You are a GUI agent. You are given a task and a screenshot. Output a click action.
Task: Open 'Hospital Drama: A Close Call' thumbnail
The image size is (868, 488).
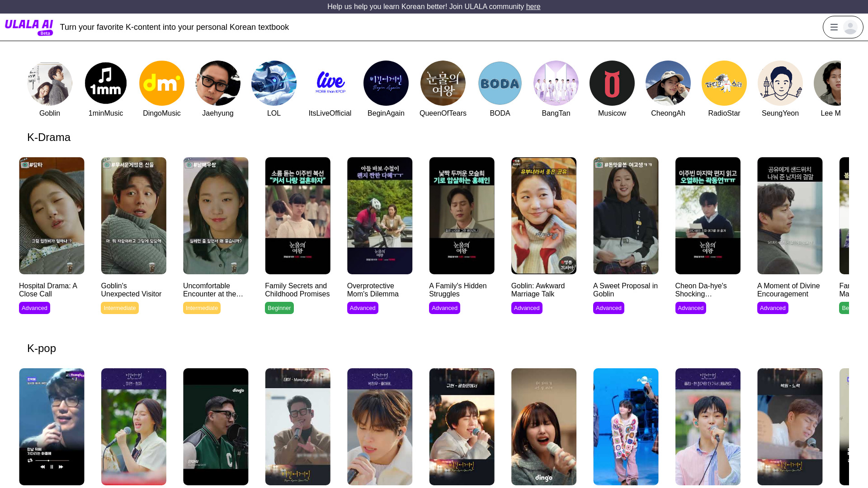coord(52,216)
